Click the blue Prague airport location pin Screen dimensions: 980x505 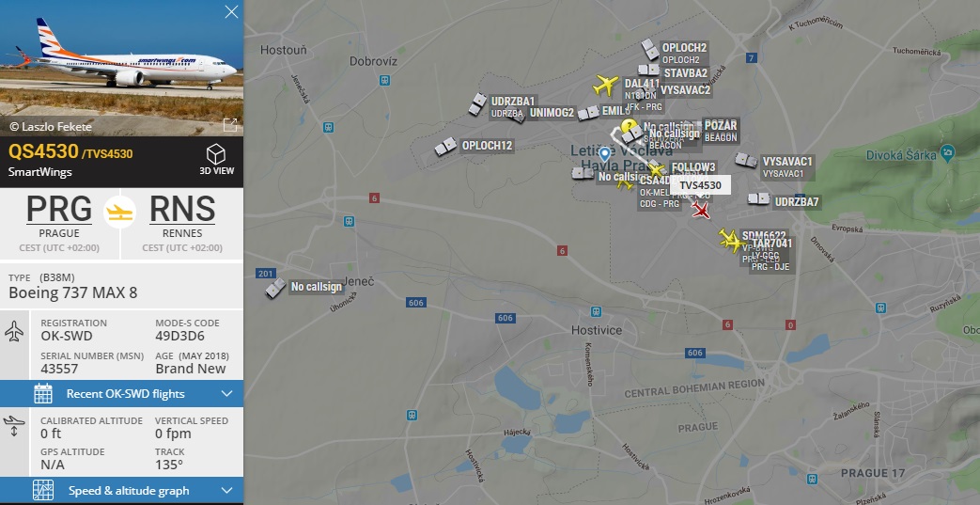click(x=604, y=153)
